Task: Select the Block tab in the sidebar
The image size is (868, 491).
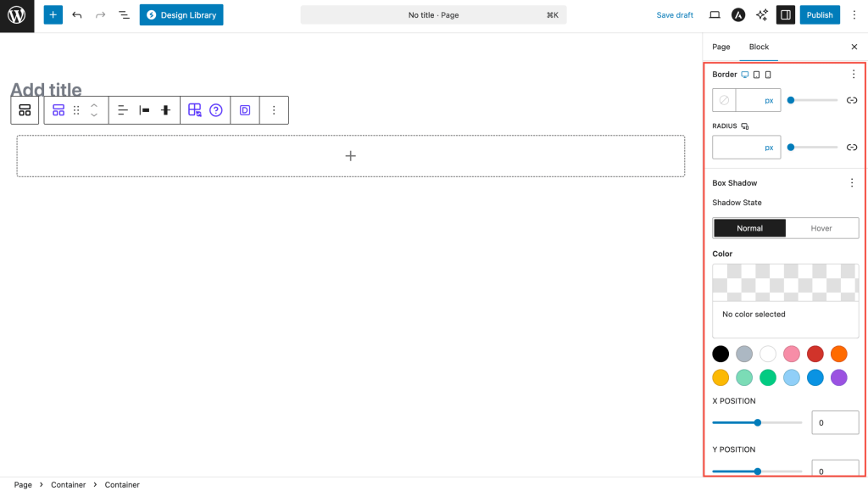Action: pyautogui.click(x=759, y=47)
